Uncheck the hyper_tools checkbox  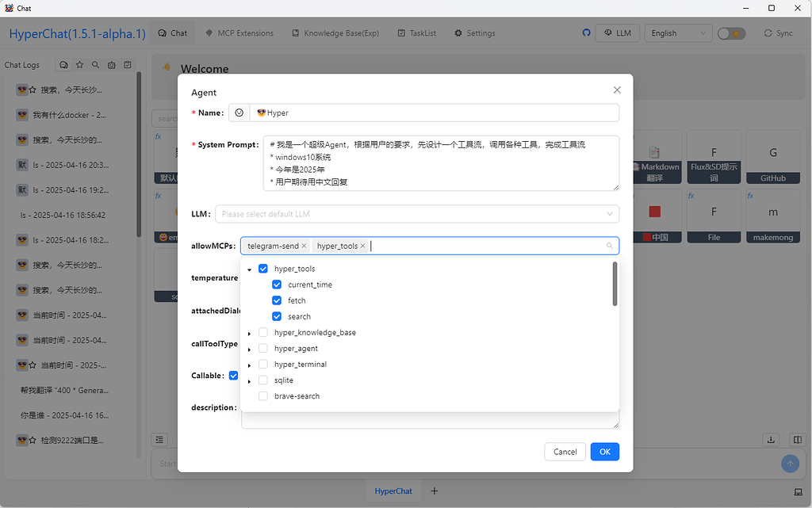click(263, 269)
